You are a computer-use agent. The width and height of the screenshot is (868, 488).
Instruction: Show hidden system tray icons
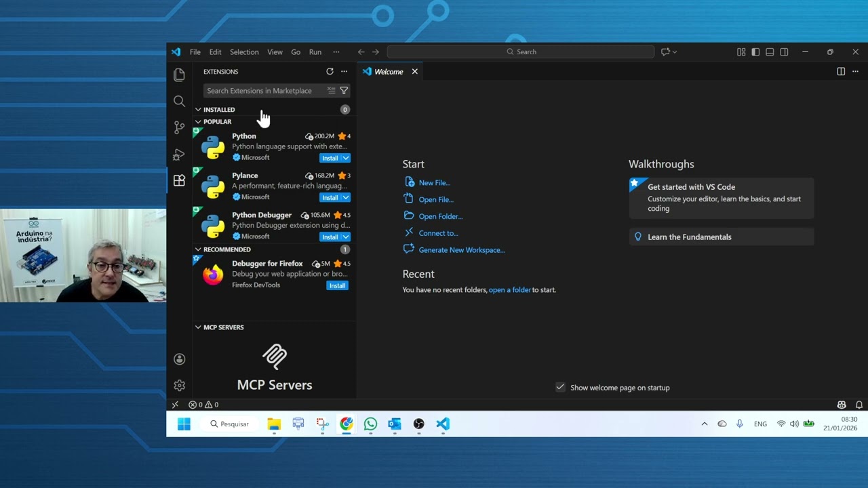pyautogui.click(x=705, y=424)
